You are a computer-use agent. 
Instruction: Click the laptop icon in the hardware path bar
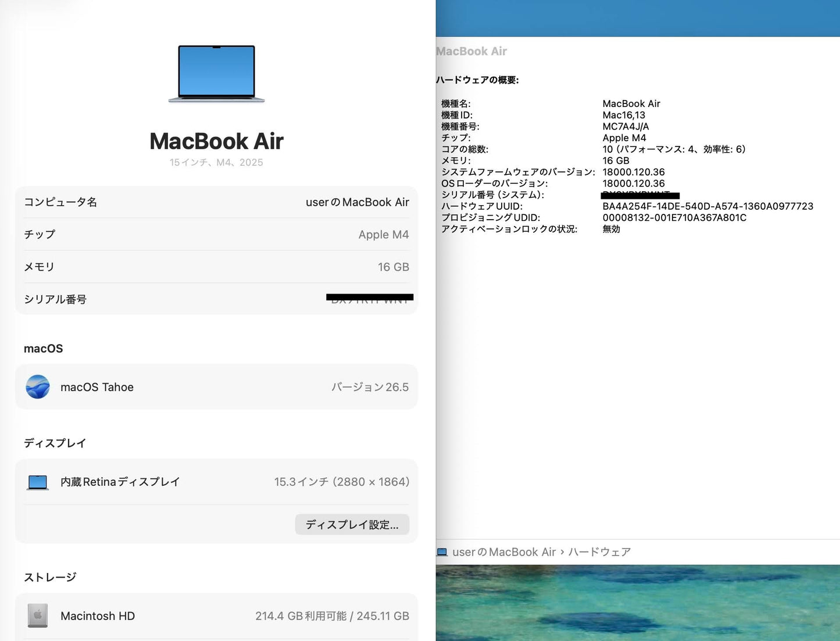pyautogui.click(x=442, y=552)
